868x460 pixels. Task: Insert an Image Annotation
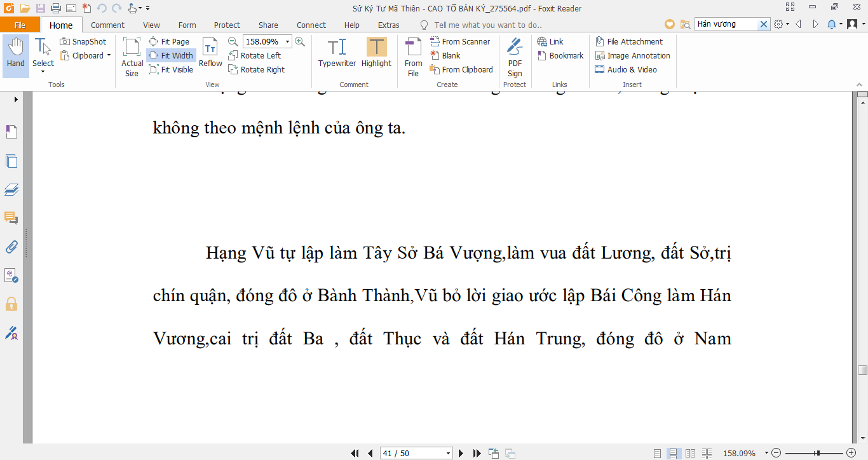point(632,55)
